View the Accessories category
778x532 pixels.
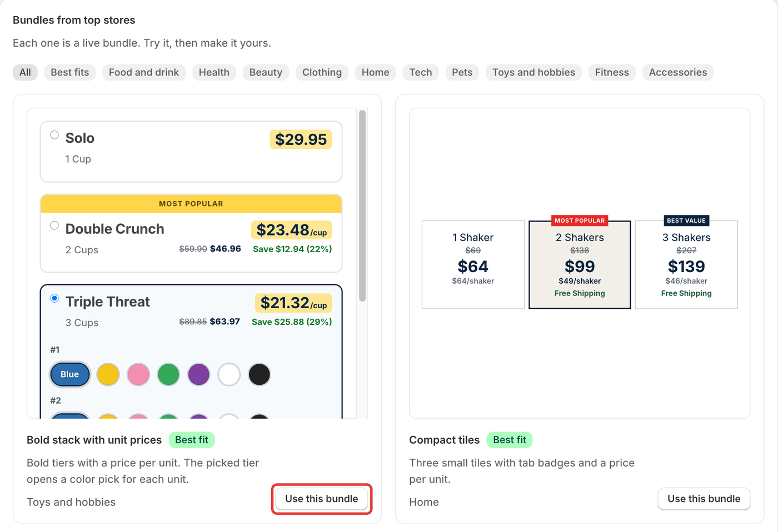(678, 72)
